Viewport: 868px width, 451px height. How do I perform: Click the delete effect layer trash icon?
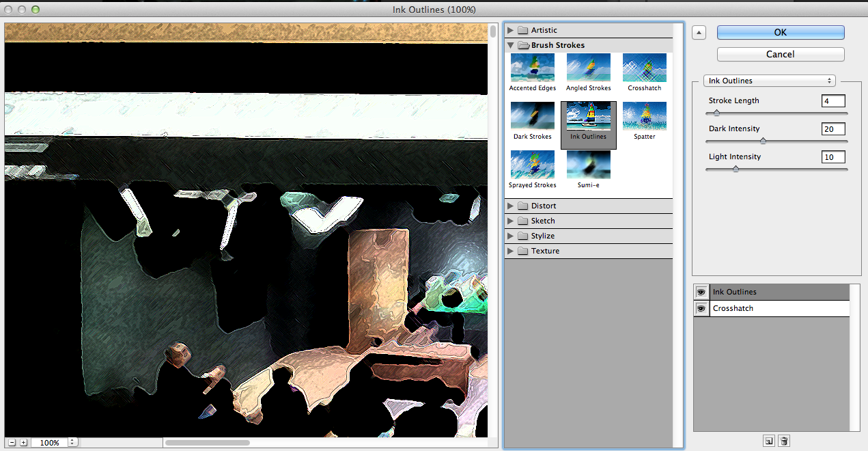(784, 441)
